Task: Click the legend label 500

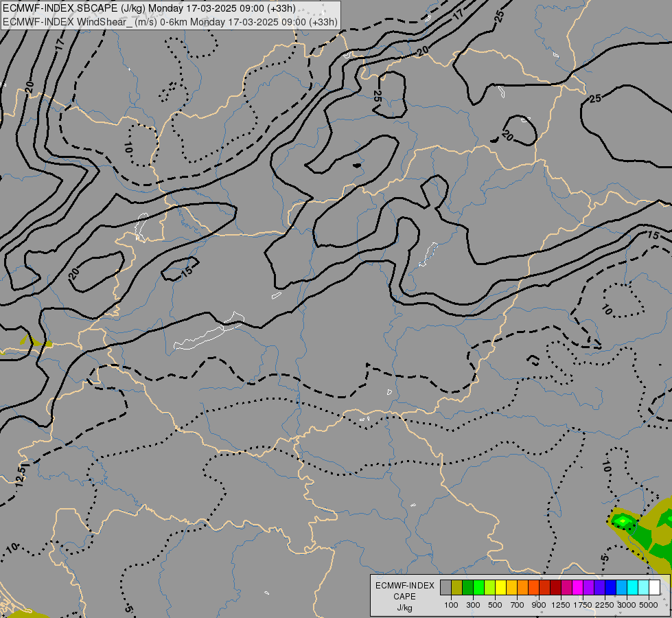Action: tap(495, 605)
